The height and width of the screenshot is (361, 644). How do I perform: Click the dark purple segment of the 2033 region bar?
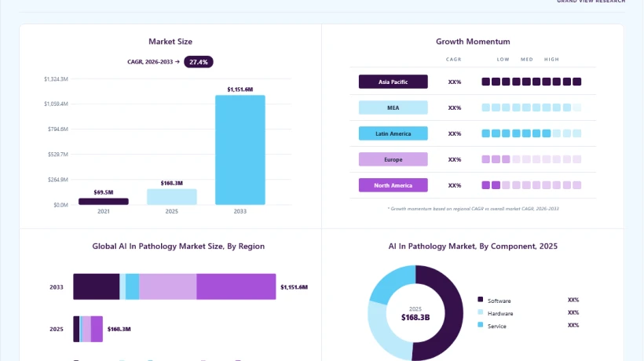tap(97, 286)
